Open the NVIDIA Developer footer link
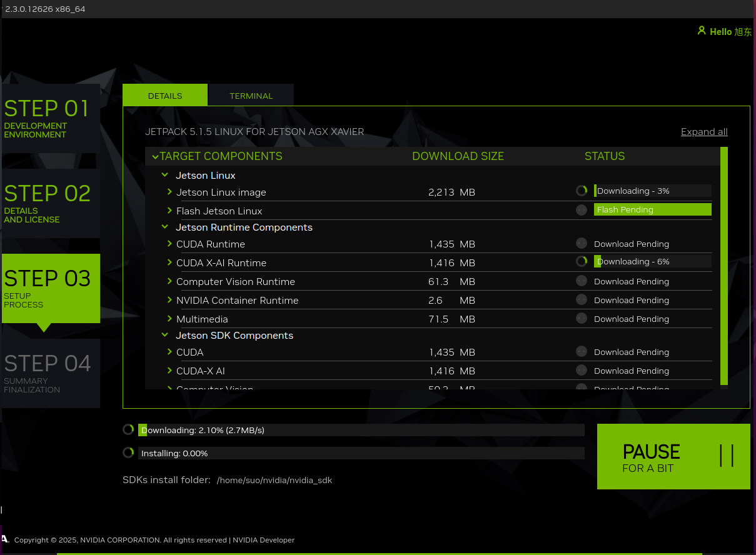Viewport: 756px width, 555px height. pos(263,540)
